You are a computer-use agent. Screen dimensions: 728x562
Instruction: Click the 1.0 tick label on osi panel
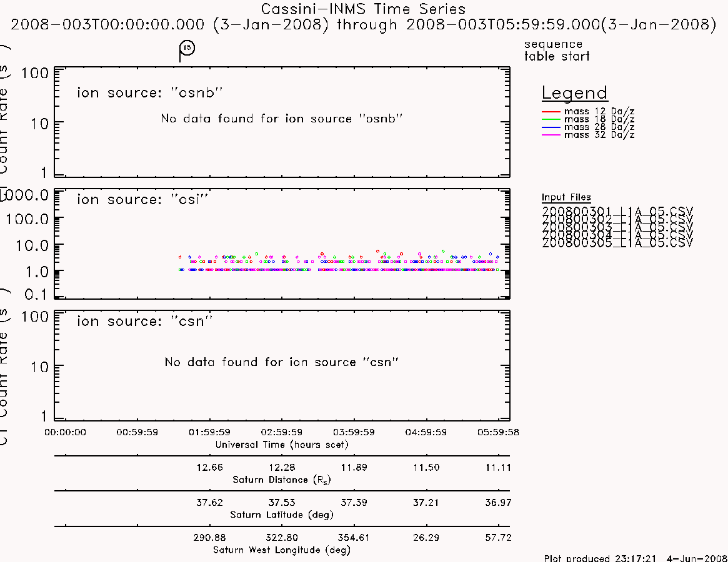coord(37,272)
